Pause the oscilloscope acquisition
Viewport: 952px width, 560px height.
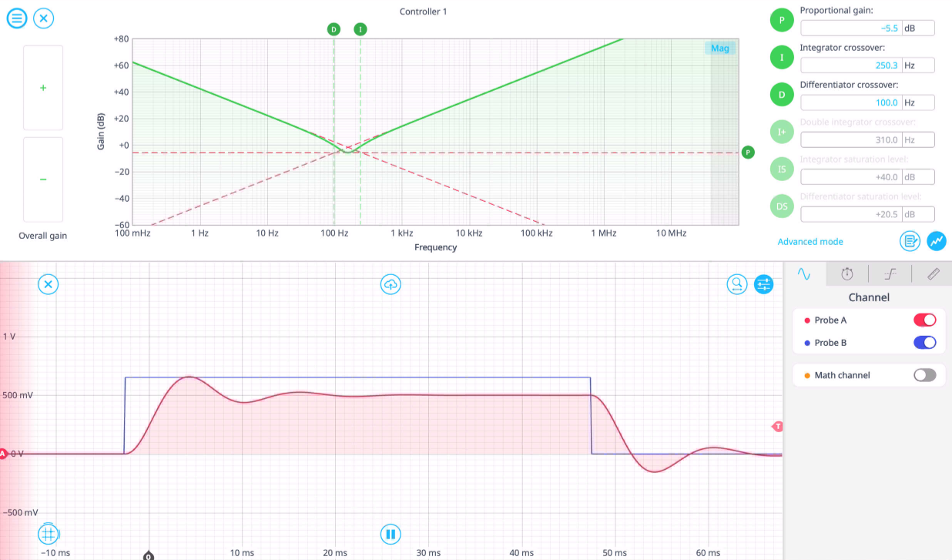391,534
